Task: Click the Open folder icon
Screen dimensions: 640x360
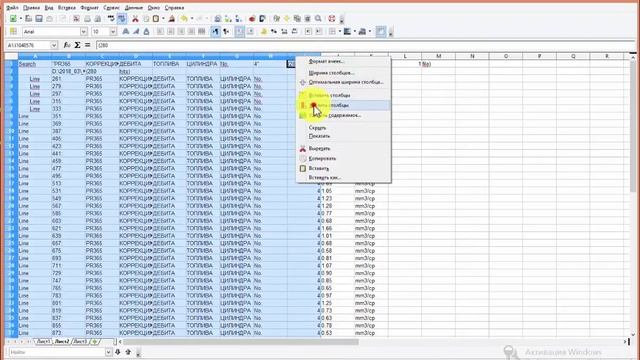Action: click(x=29, y=19)
